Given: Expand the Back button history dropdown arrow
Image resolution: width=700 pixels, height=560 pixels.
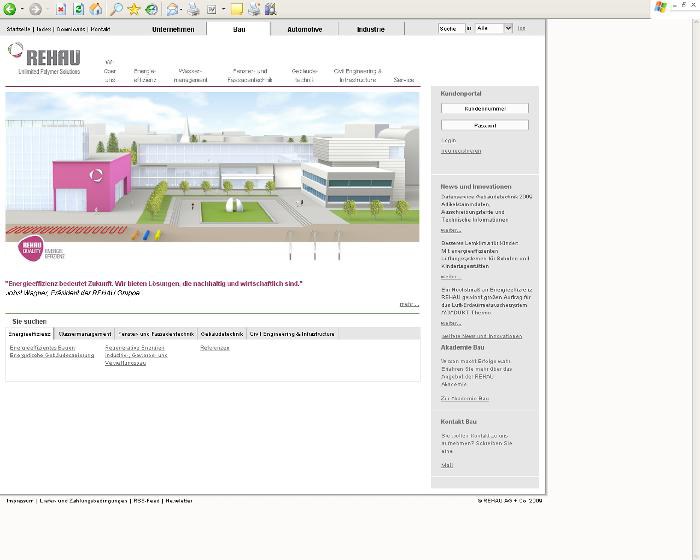Looking at the screenshot, I should coord(22,10).
